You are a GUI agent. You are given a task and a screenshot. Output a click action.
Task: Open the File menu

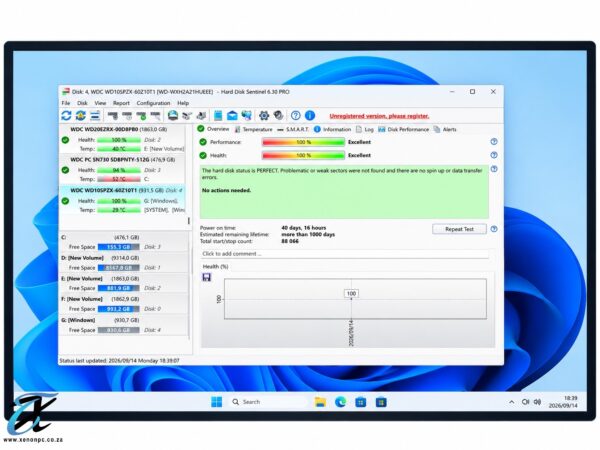(x=66, y=103)
